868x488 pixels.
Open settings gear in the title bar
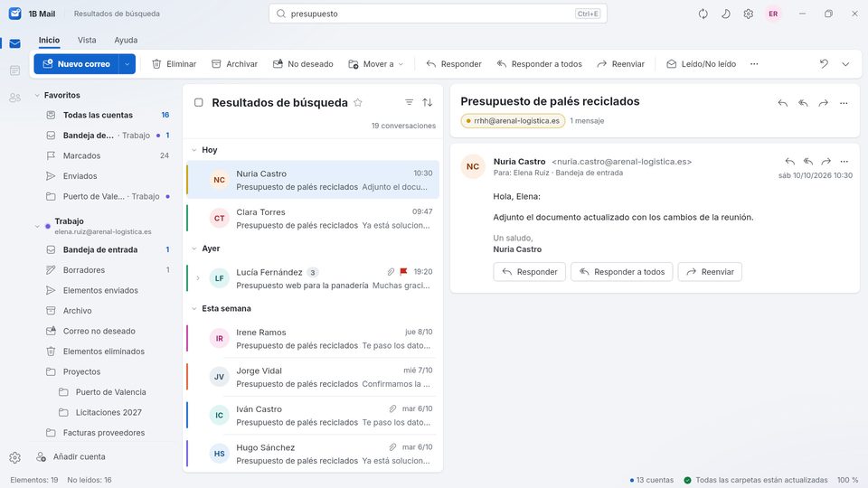pos(749,14)
